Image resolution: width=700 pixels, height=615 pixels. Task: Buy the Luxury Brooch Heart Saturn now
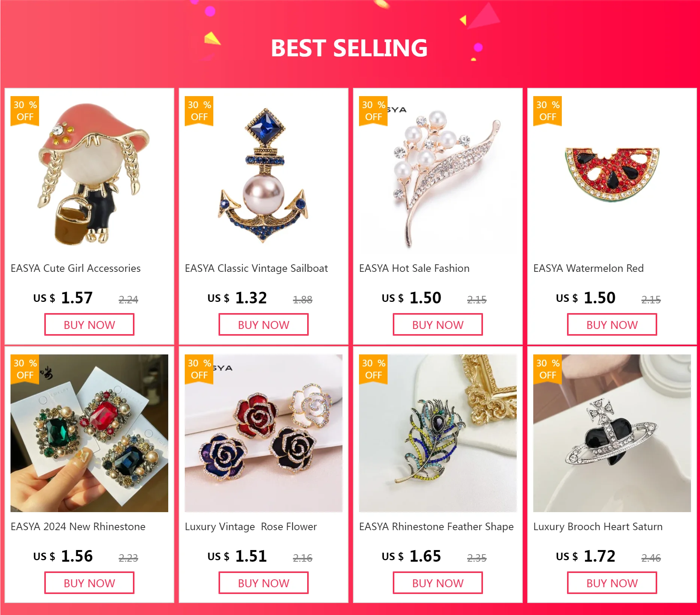click(x=612, y=583)
